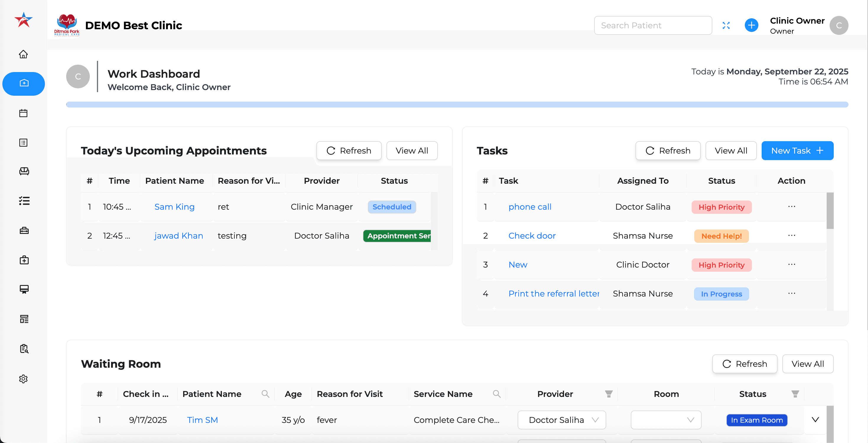This screenshot has width=868, height=443.
Task: Click the blue plus icon in header
Action: pyautogui.click(x=751, y=25)
